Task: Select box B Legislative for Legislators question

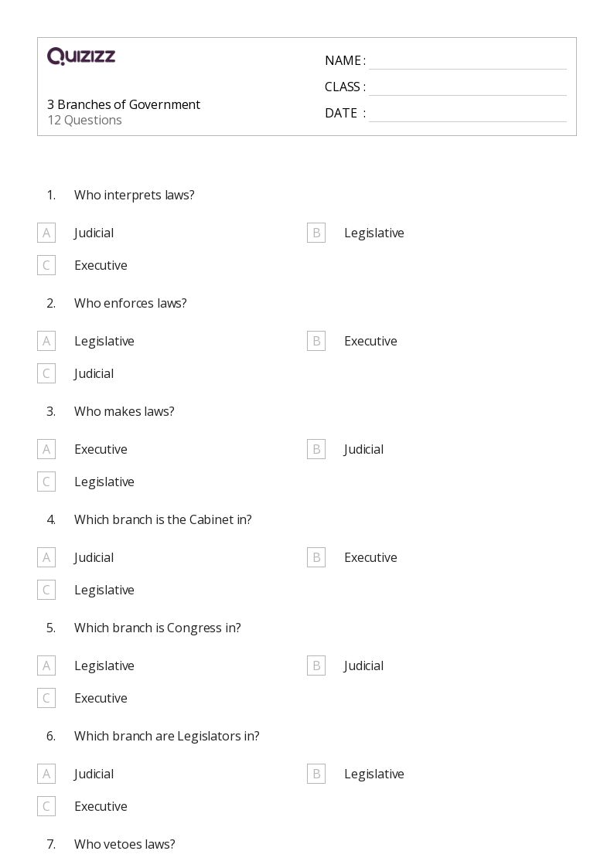Action: pyautogui.click(x=316, y=774)
